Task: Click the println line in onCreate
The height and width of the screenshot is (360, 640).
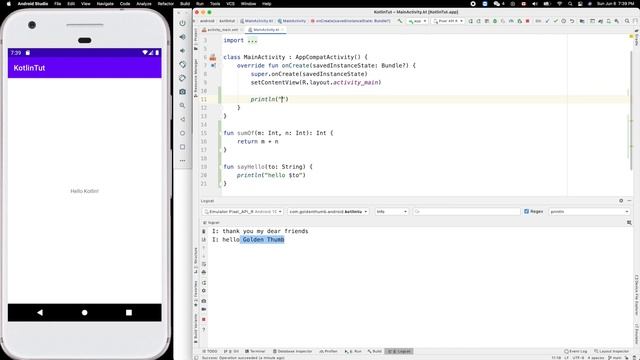Action: (x=269, y=99)
